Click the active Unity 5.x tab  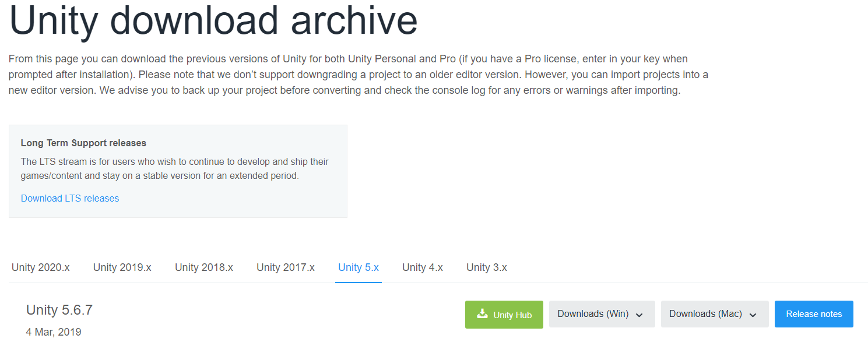[x=359, y=267]
